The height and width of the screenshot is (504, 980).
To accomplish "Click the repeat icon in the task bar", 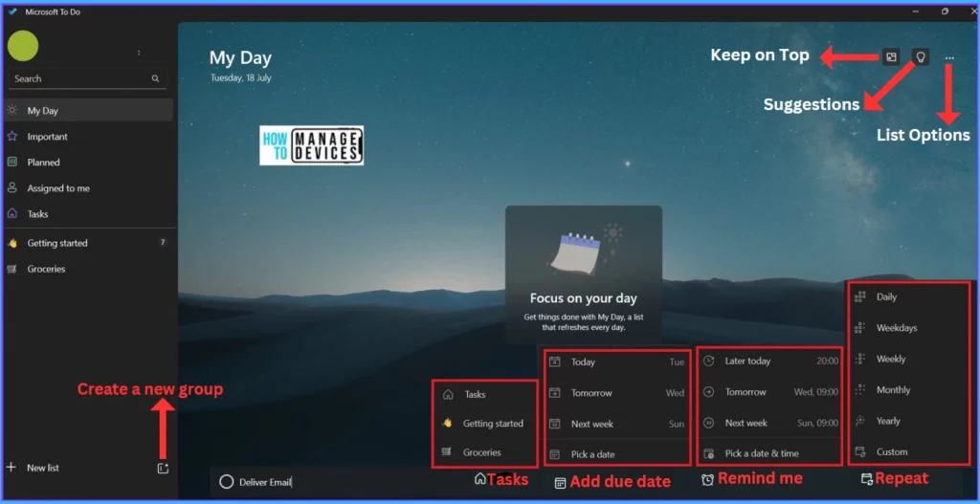I will click(866, 479).
